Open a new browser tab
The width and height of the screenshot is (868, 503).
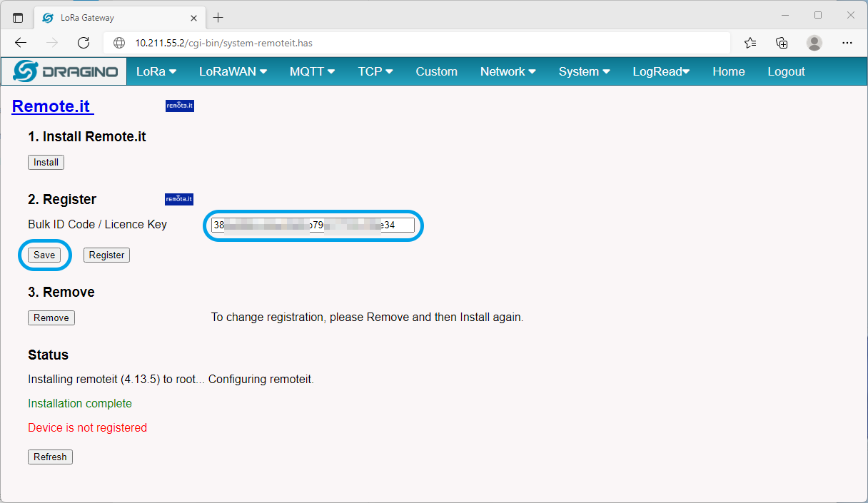[218, 18]
